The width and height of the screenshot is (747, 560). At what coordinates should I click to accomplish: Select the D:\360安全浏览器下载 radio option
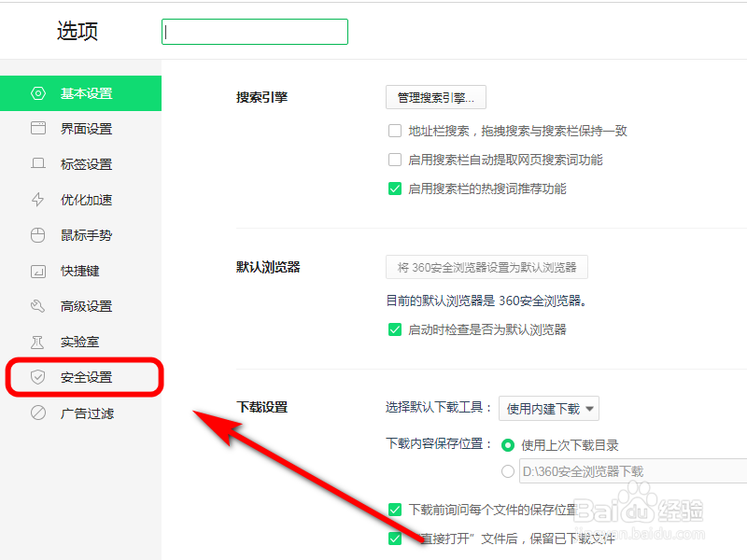tap(508, 471)
